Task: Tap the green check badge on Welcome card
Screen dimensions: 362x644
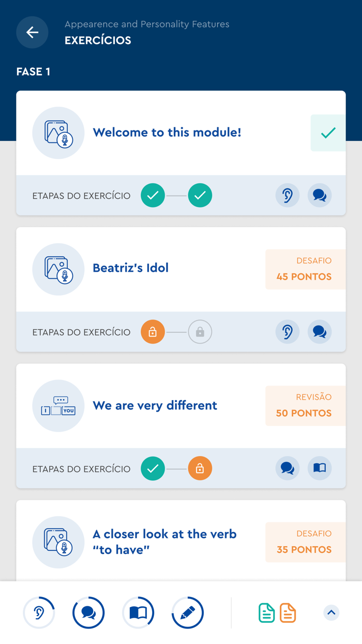Action: [328, 133]
